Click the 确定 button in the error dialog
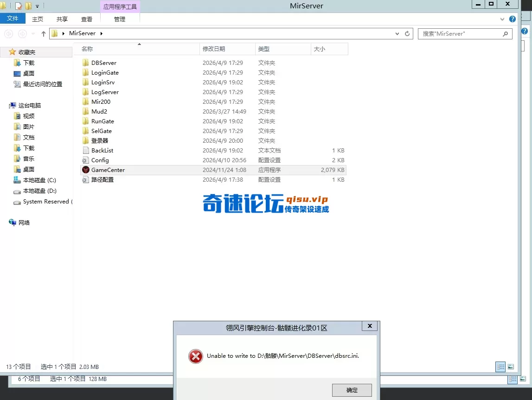Image resolution: width=532 pixels, height=400 pixels. [351, 390]
